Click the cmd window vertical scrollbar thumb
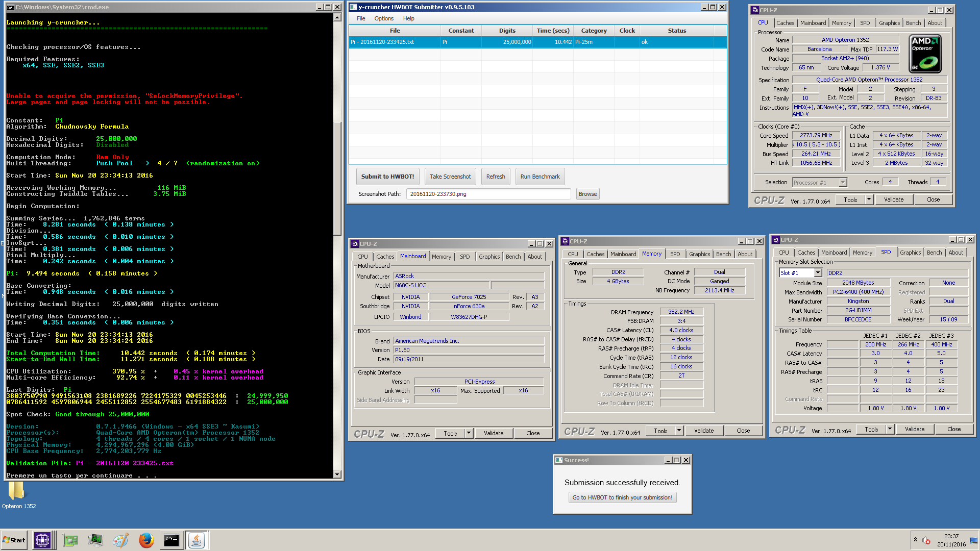The height and width of the screenshot is (551, 980). tap(337, 179)
